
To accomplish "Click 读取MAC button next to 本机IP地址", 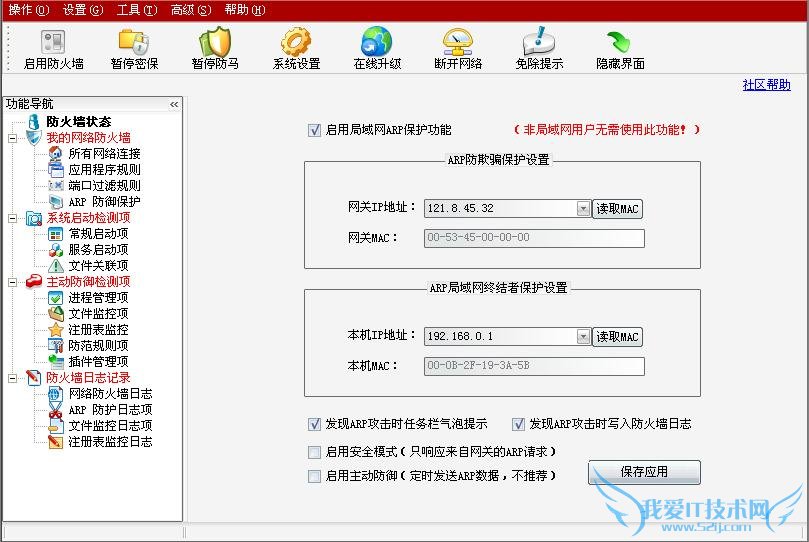I will 617,337.
